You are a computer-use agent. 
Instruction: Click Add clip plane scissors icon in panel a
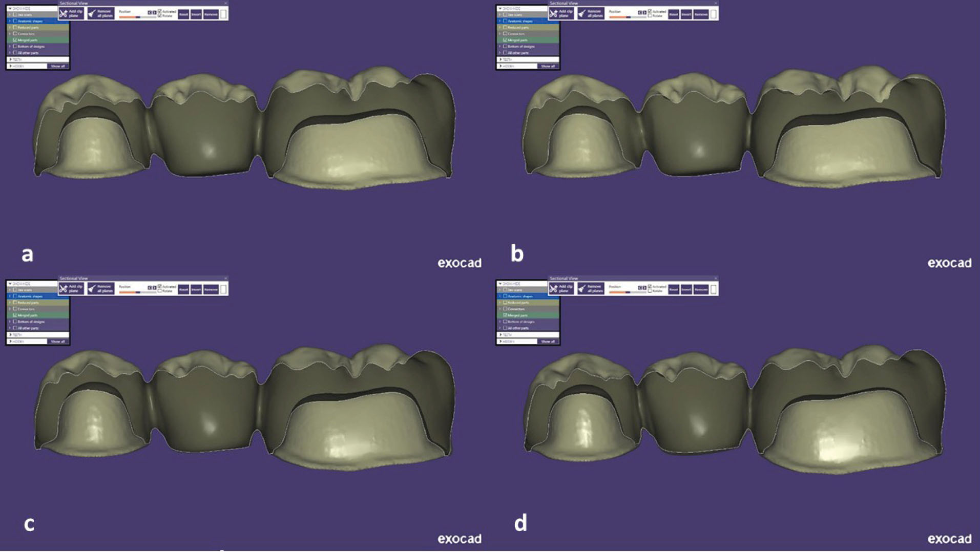(64, 14)
